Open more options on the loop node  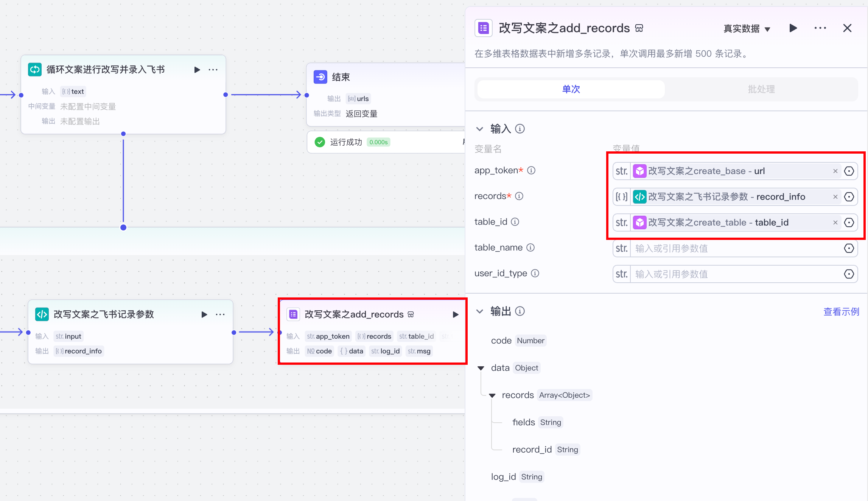[213, 70]
